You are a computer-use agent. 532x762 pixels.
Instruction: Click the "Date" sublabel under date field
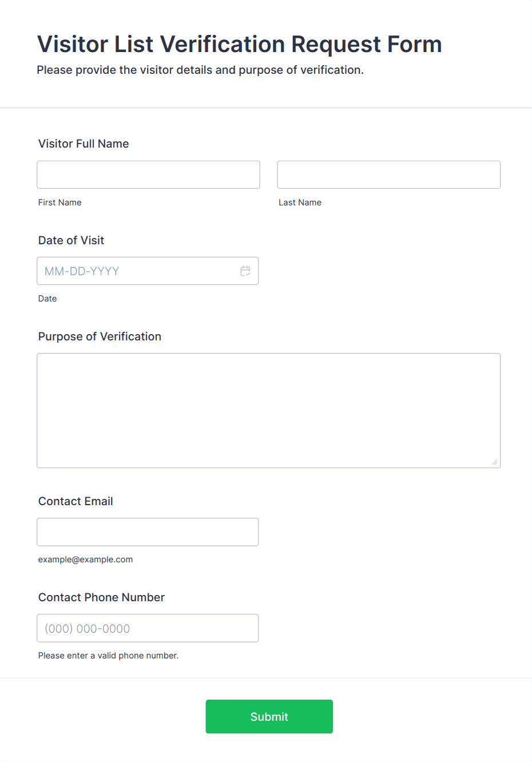(47, 299)
